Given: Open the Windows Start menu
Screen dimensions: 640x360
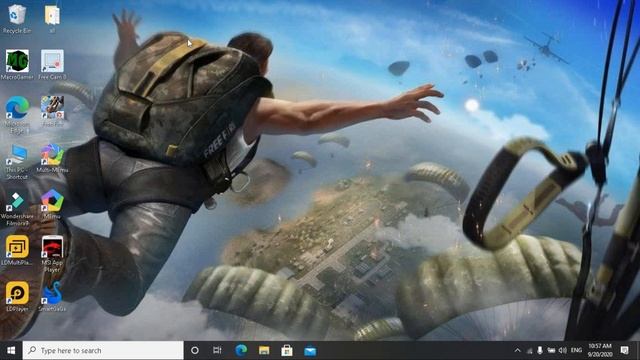Looking at the screenshot, I should tap(11, 351).
